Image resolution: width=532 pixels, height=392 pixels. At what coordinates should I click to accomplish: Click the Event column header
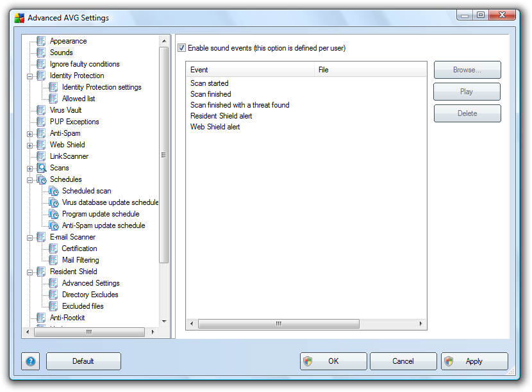coord(251,70)
